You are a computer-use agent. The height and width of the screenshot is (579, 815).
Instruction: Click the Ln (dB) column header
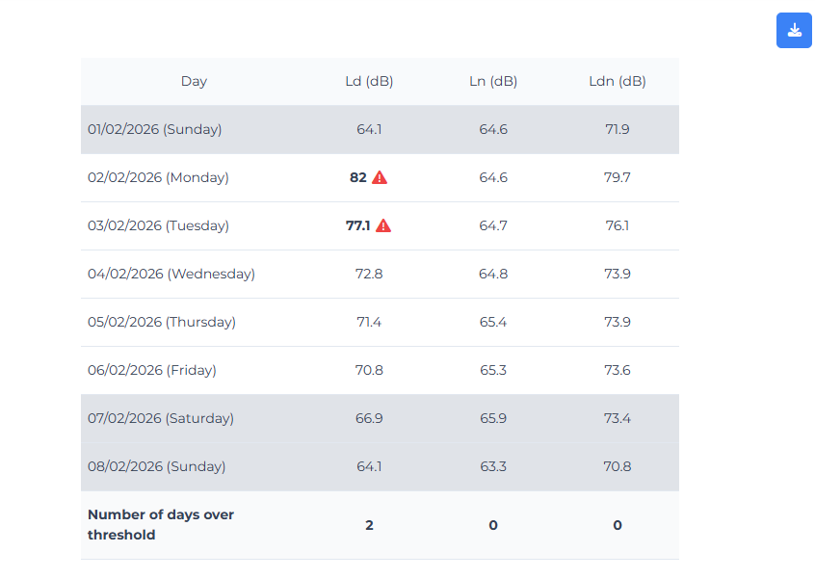[493, 82]
